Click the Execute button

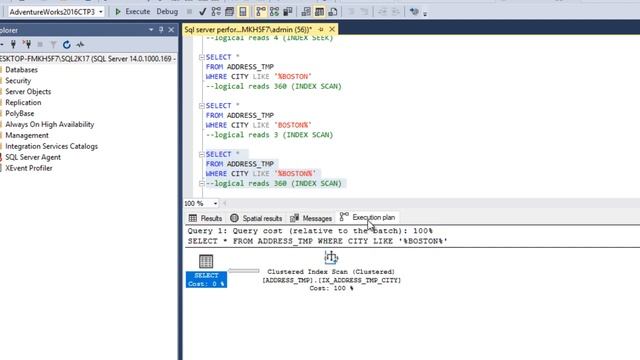tap(133, 12)
